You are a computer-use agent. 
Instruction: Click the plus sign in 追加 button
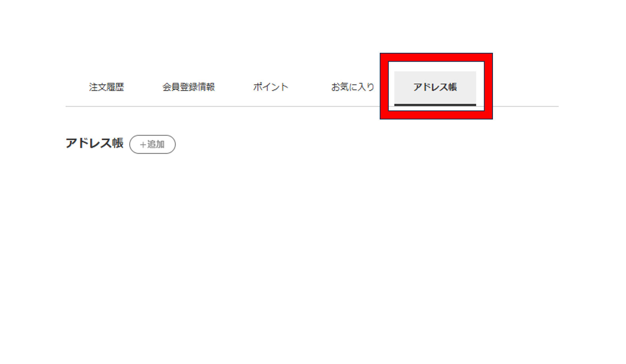coord(143,144)
